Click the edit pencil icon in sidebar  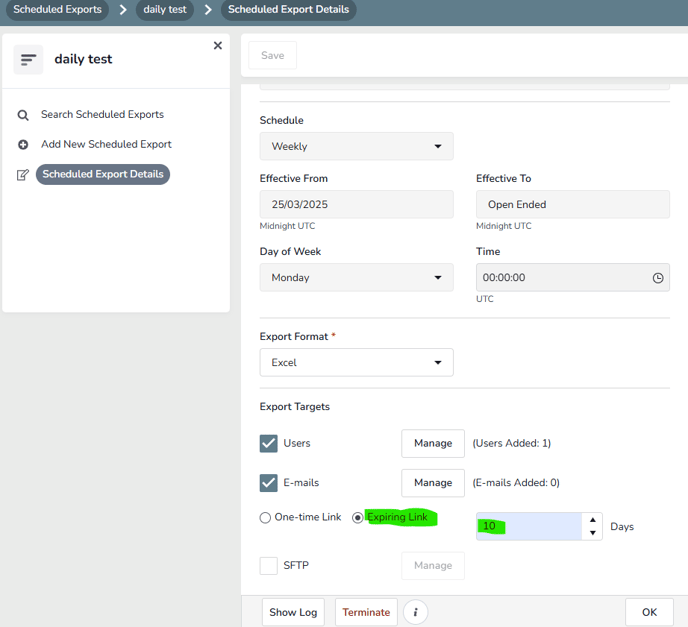[23, 175]
